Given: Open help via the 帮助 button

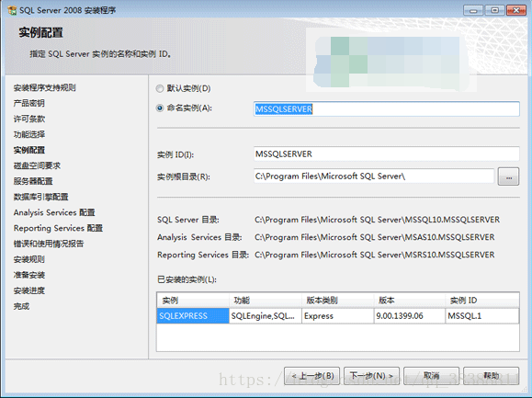Looking at the screenshot, I should (x=491, y=376).
